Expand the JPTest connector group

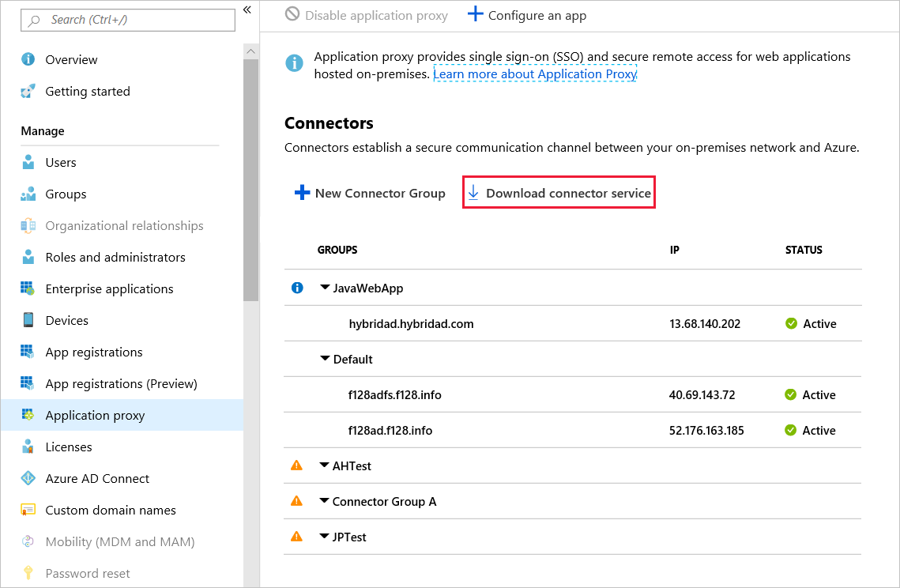(324, 537)
